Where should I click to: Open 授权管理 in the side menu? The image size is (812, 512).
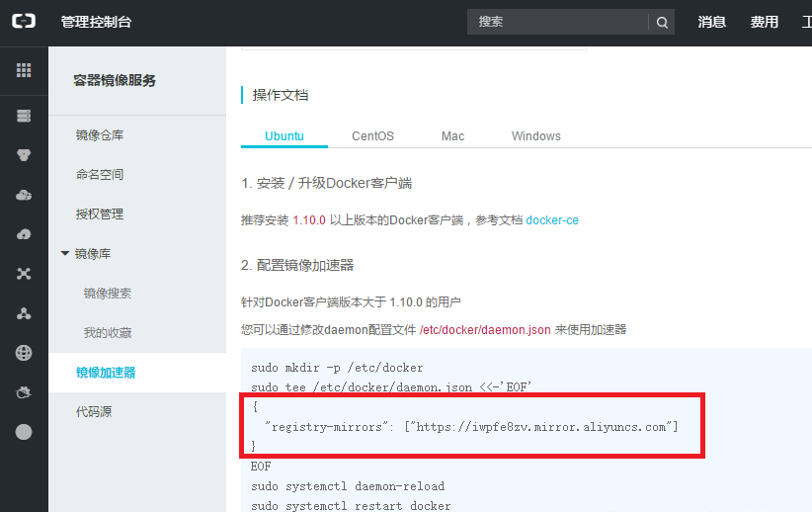tap(100, 214)
